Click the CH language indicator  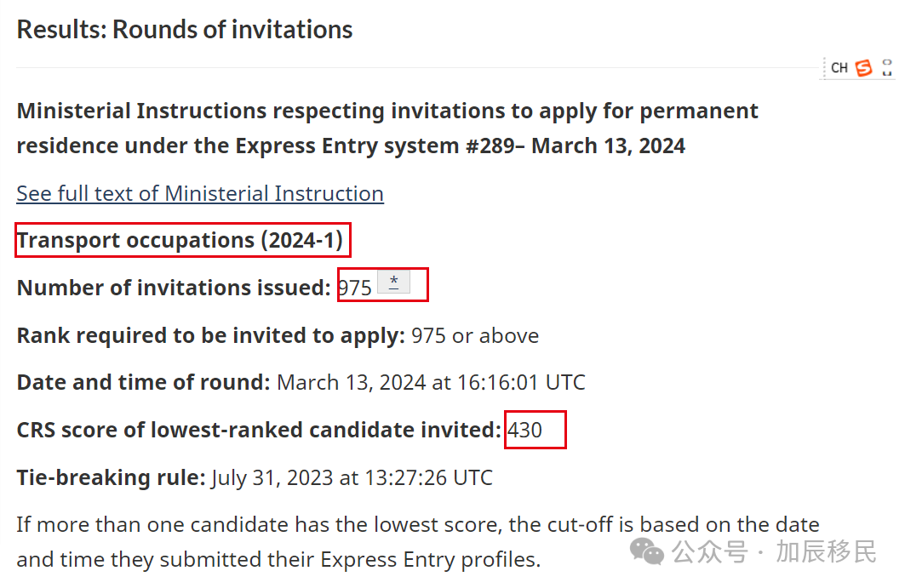839,68
